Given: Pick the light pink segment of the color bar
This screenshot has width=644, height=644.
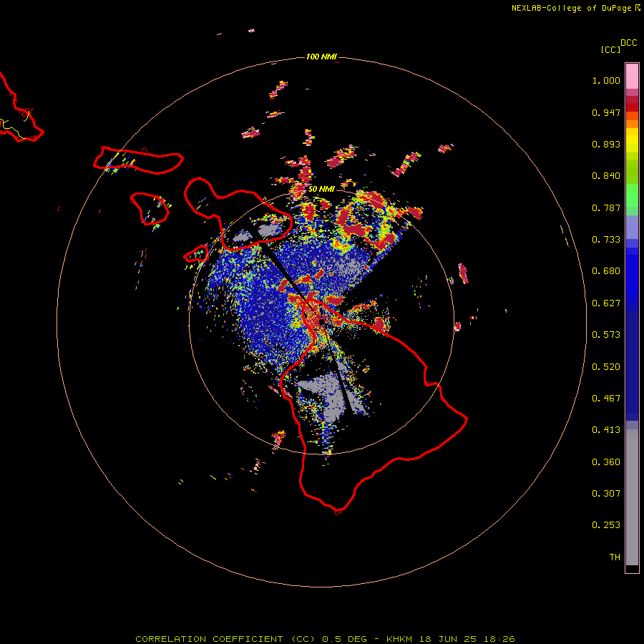Looking at the screenshot, I should (x=632, y=77).
